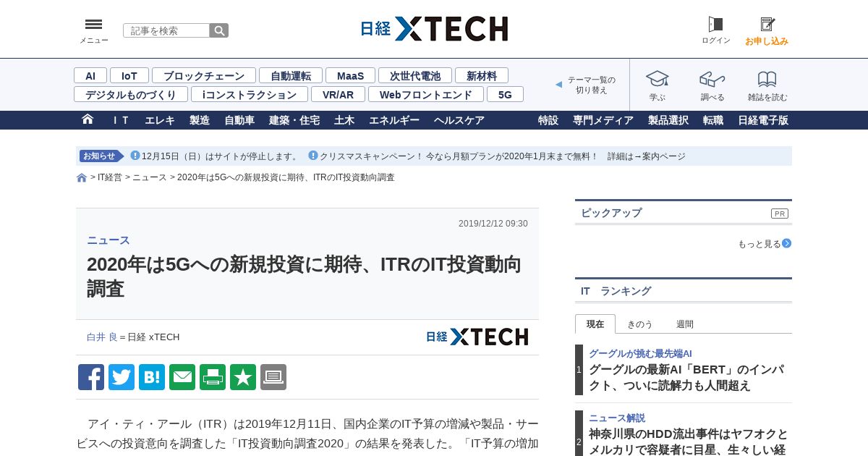Screen dimensions: 868x456
Task: Open the ログイン door icon
Action: [715, 25]
